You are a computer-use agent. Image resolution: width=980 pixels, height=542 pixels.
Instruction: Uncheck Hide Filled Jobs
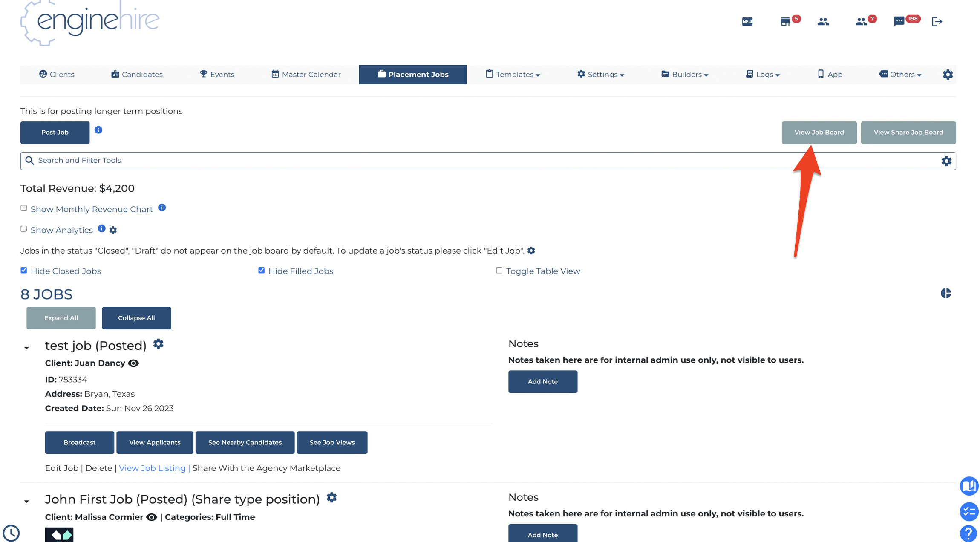click(262, 271)
